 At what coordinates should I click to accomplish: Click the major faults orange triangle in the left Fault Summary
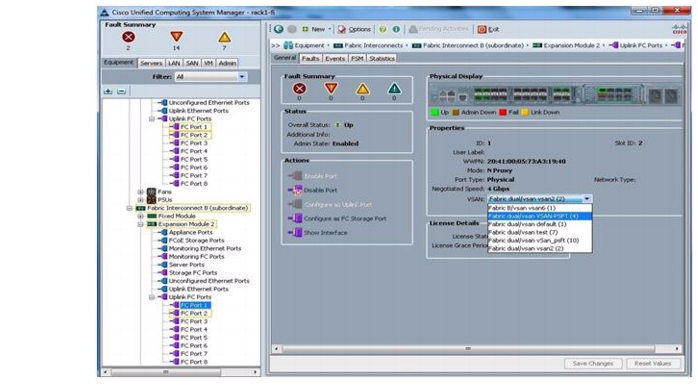point(176,37)
